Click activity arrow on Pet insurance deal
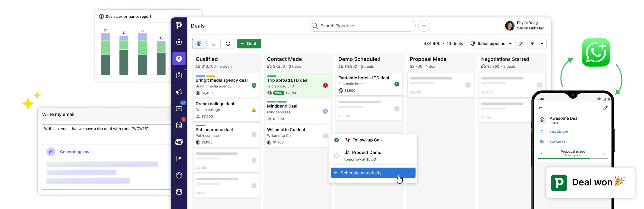 click(254, 135)
